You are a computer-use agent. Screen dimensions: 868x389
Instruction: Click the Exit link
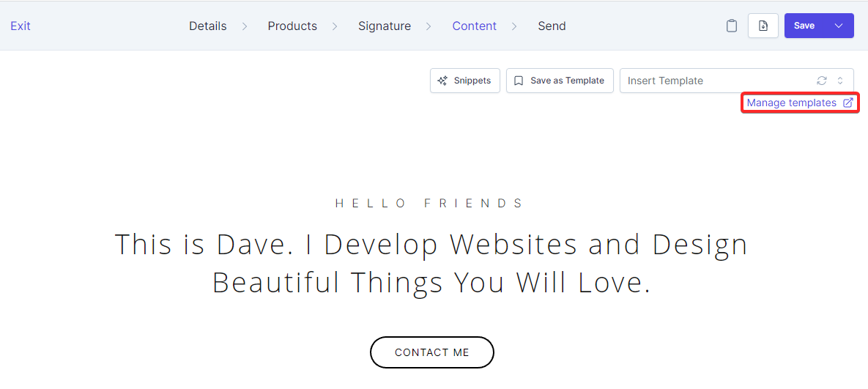pyautogui.click(x=21, y=26)
